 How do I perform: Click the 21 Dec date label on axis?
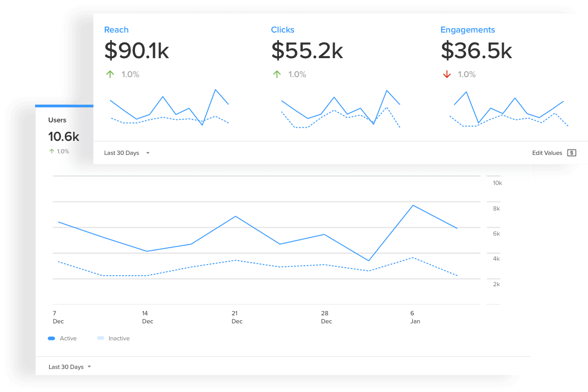point(237,317)
